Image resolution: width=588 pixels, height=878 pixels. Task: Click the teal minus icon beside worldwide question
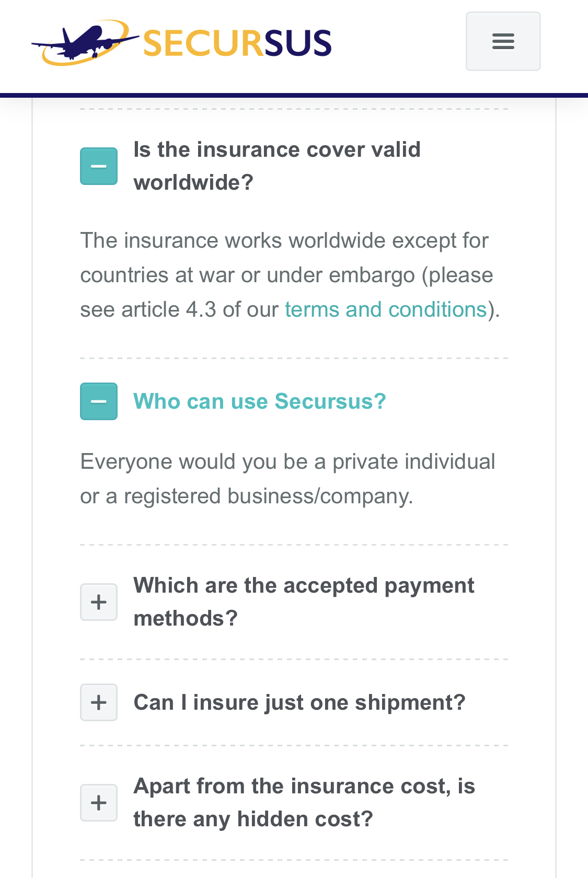[x=99, y=166]
